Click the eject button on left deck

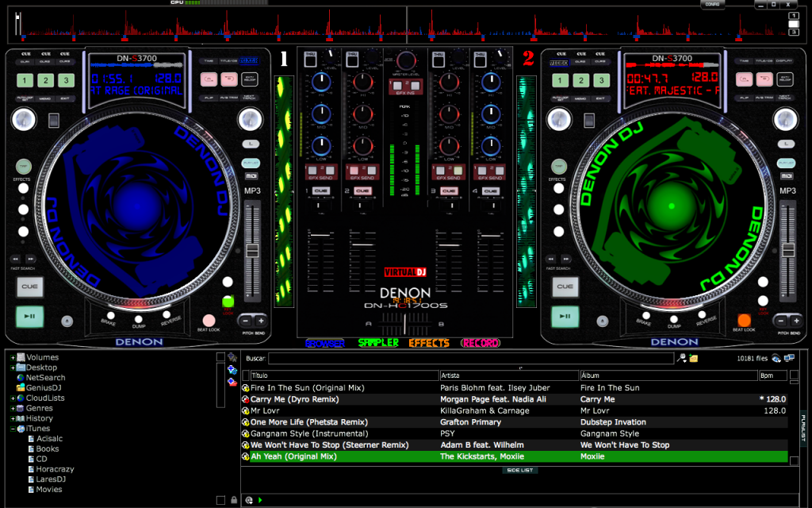tap(67, 321)
